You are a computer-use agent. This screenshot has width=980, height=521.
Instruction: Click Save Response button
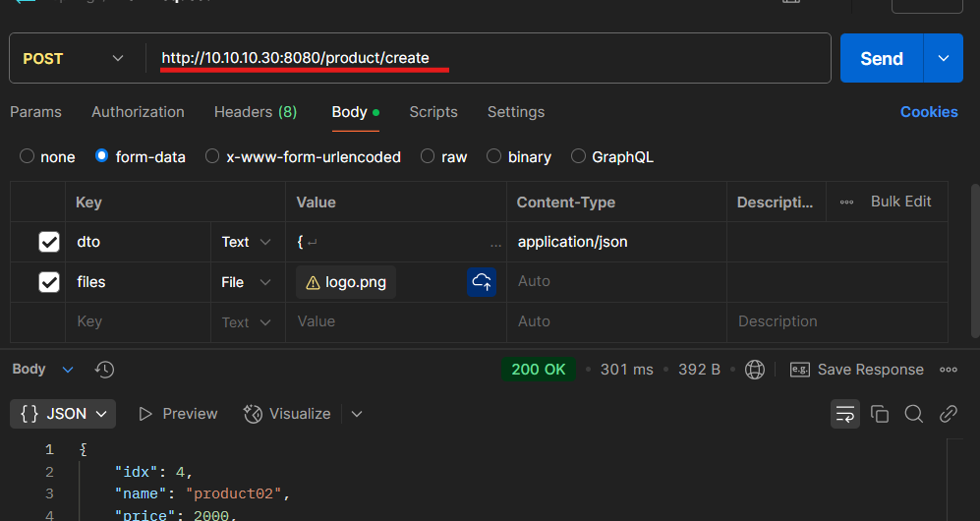click(857, 370)
